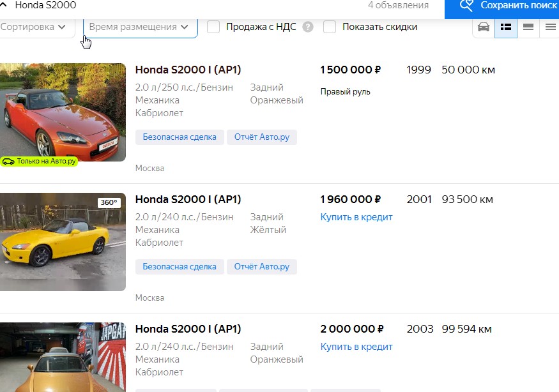Click Москва under the 1999 listing

[x=149, y=168]
